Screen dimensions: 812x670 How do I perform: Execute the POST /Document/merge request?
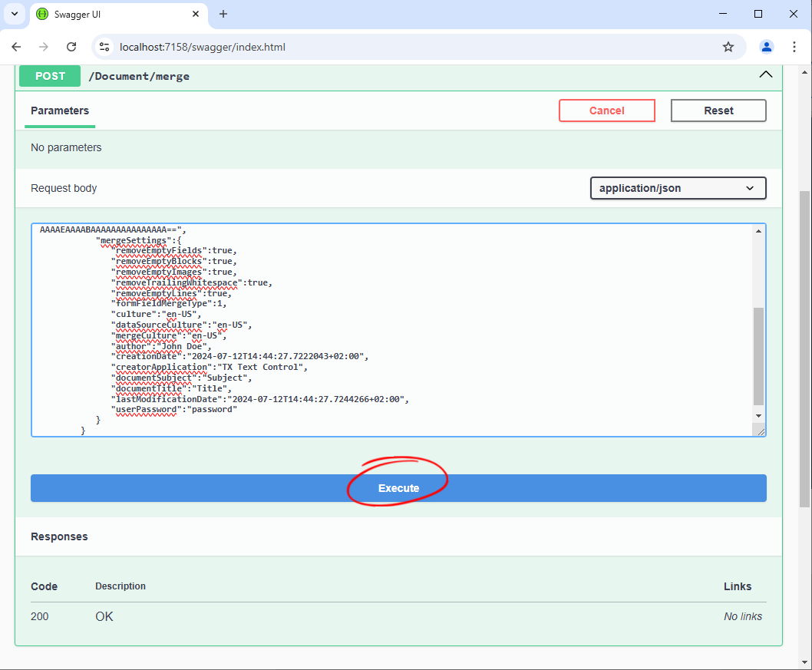pyautogui.click(x=398, y=487)
